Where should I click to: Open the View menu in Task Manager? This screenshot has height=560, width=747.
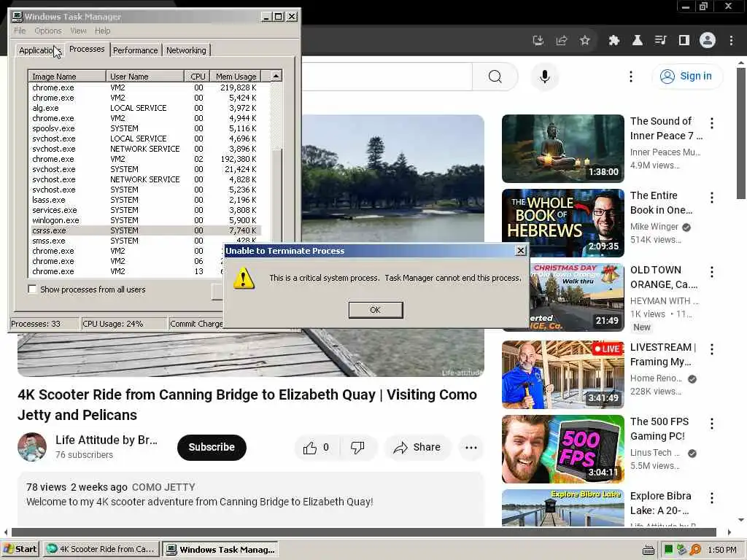click(79, 31)
